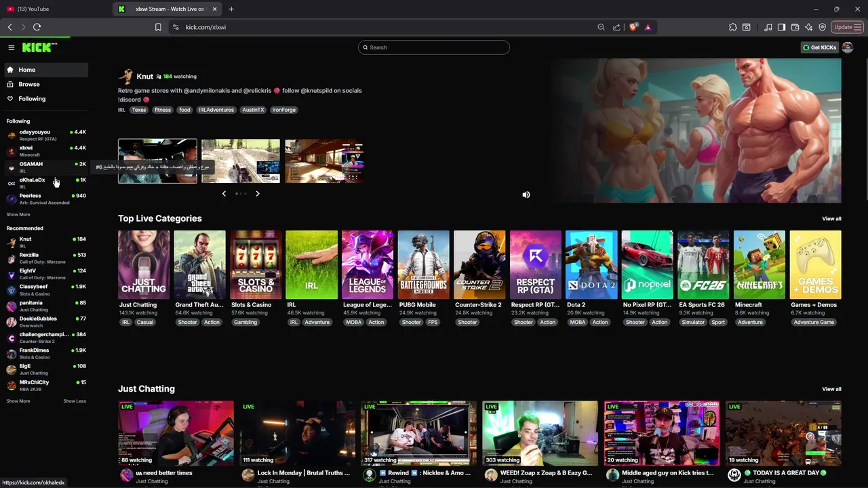Viewport: 868px width, 488px height.
Task: Open stream with 317 watching thumbnail
Action: pos(418,434)
